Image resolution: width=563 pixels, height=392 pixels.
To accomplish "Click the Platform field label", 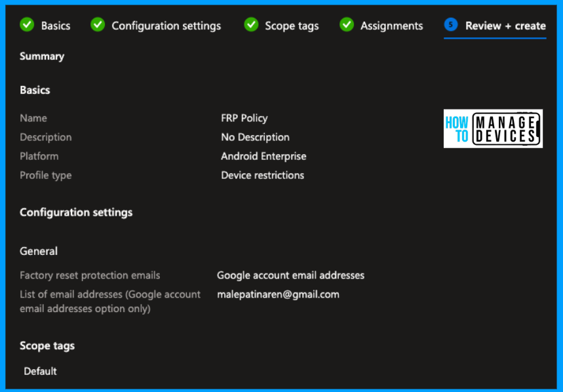I will pyautogui.click(x=39, y=156).
